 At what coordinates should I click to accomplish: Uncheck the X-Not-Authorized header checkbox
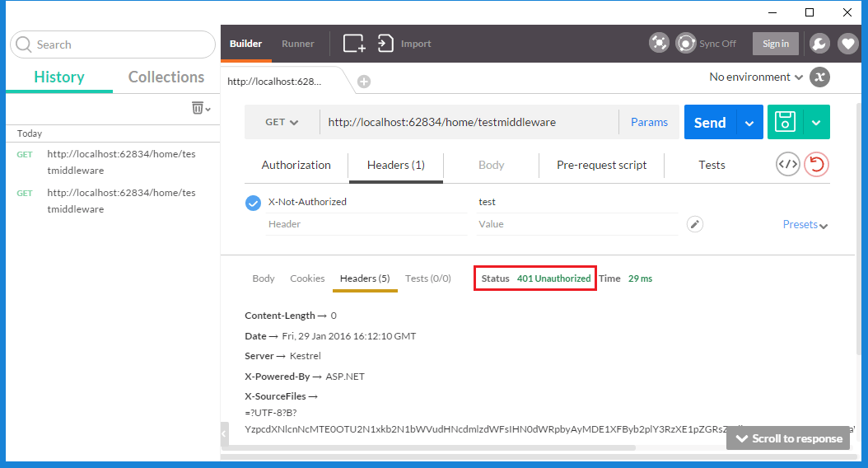click(x=253, y=204)
